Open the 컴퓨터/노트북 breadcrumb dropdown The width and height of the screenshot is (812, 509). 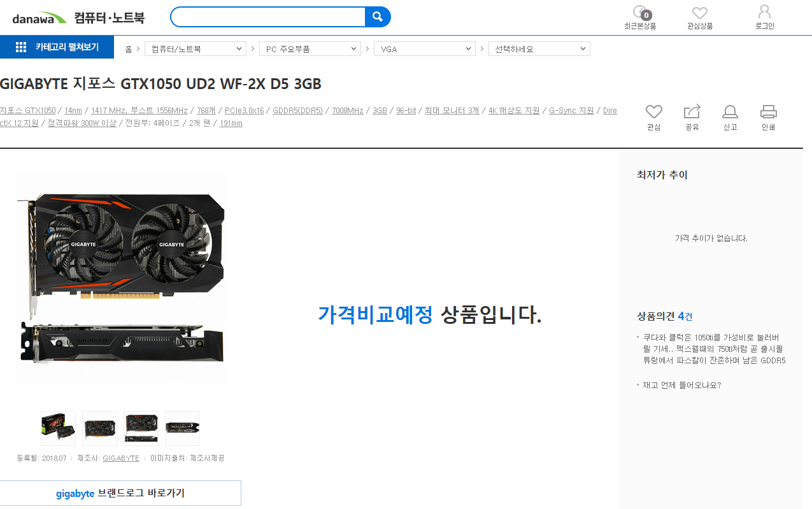click(196, 49)
